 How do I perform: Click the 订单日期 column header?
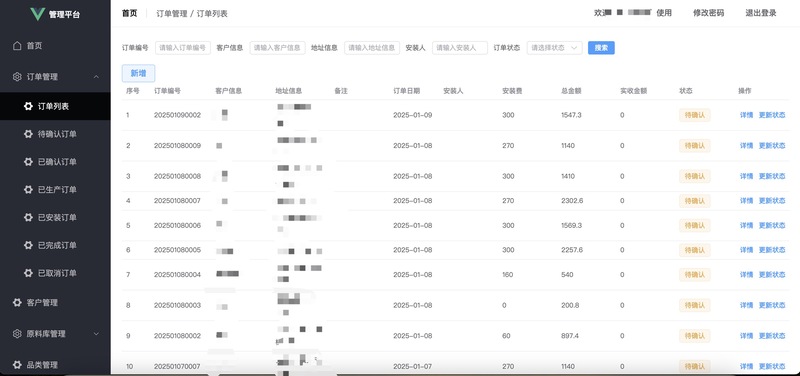point(406,91)
